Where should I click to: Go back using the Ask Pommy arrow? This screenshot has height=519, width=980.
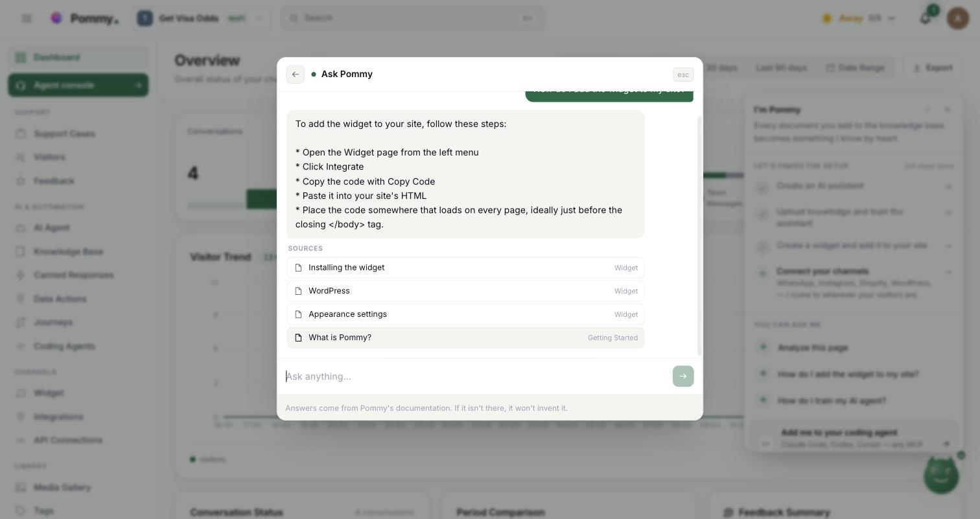[x=295, y=75]
